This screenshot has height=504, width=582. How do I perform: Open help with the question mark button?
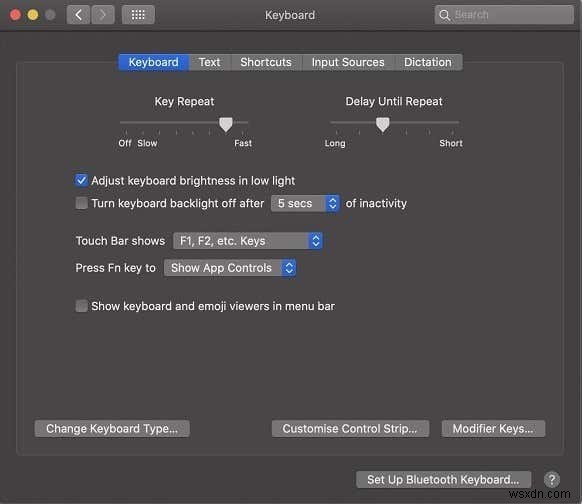[552, 480]
